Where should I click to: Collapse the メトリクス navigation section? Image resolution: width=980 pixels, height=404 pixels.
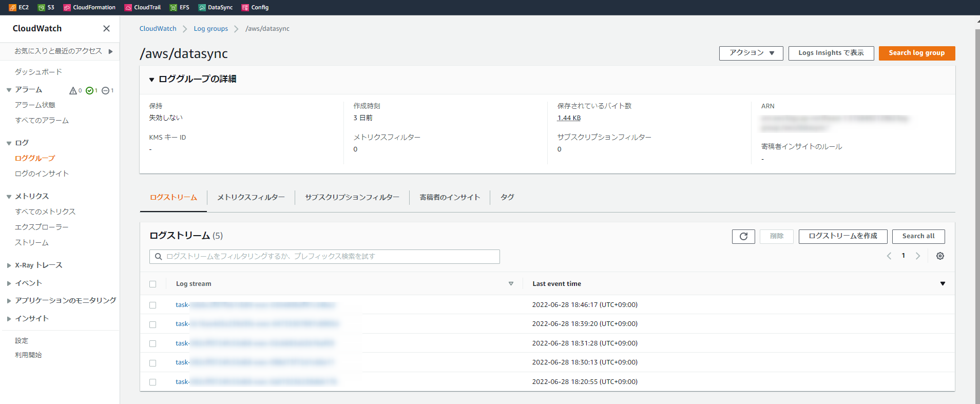(x=9, y=197)
